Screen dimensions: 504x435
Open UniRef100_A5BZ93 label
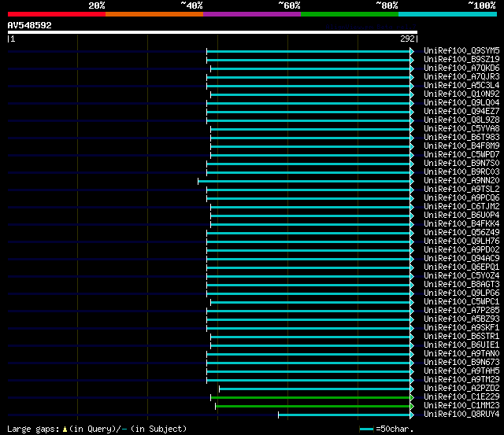(x=461, y=319)
